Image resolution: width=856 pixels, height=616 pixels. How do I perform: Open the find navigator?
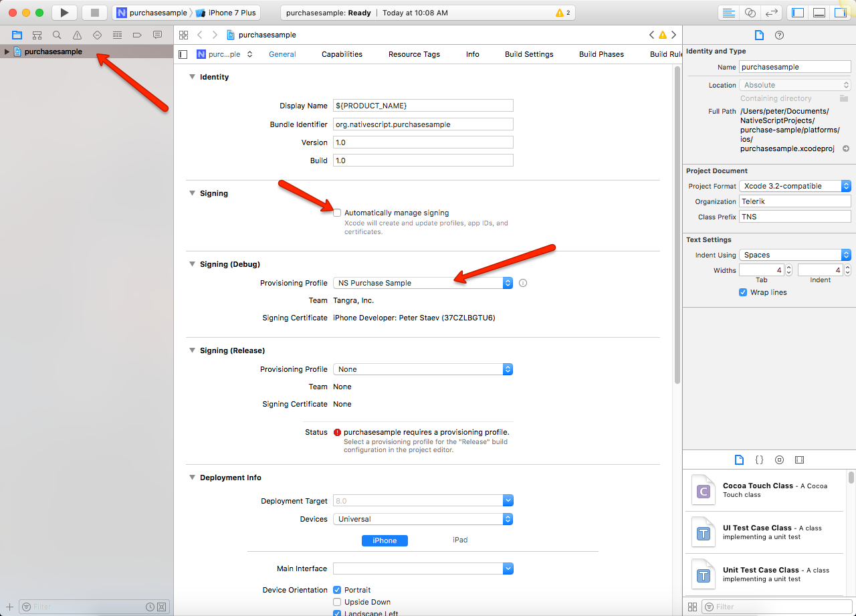[x=57, y=35]
